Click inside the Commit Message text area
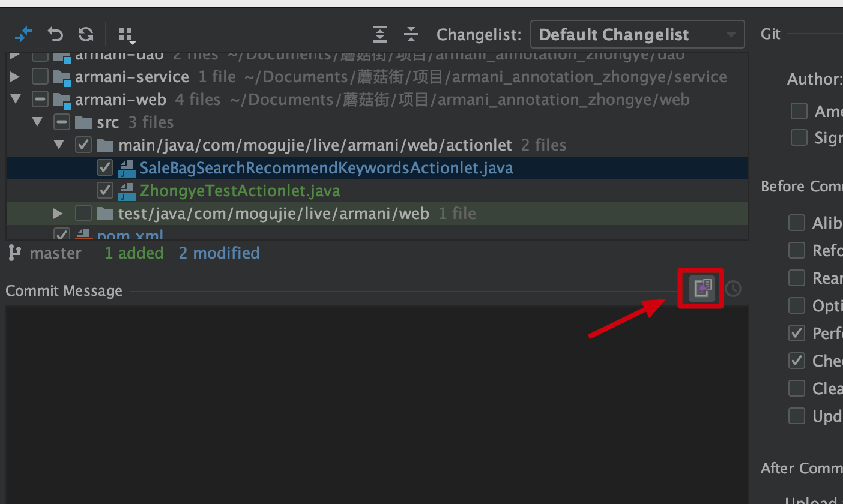Viewport: 843px width, 504px height. pos(377,405)
